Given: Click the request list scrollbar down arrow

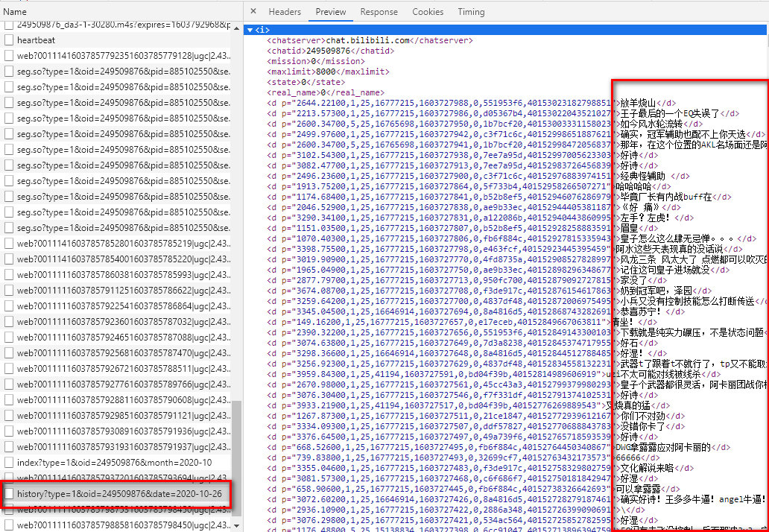Looking at the screenshot, I should [x=236, y=526].
